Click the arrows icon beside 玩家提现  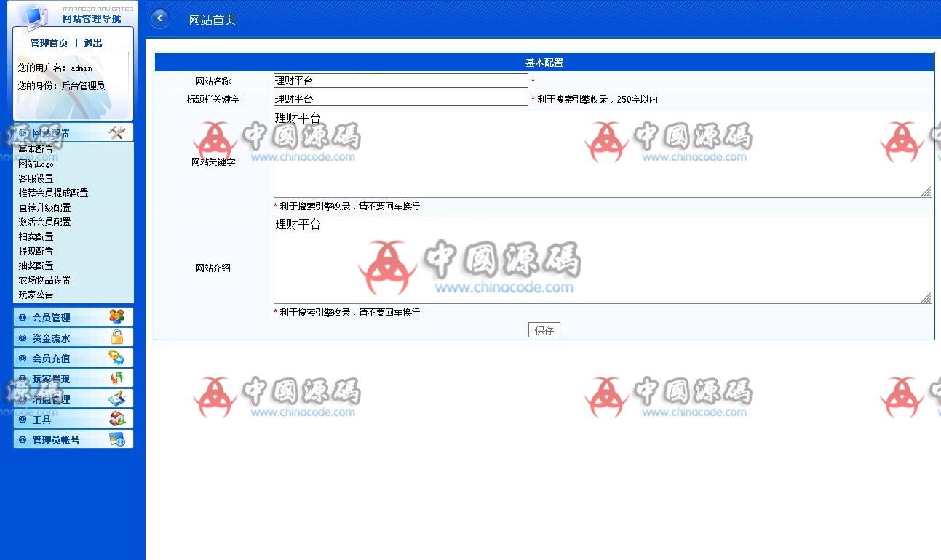(x=116, y=378)
